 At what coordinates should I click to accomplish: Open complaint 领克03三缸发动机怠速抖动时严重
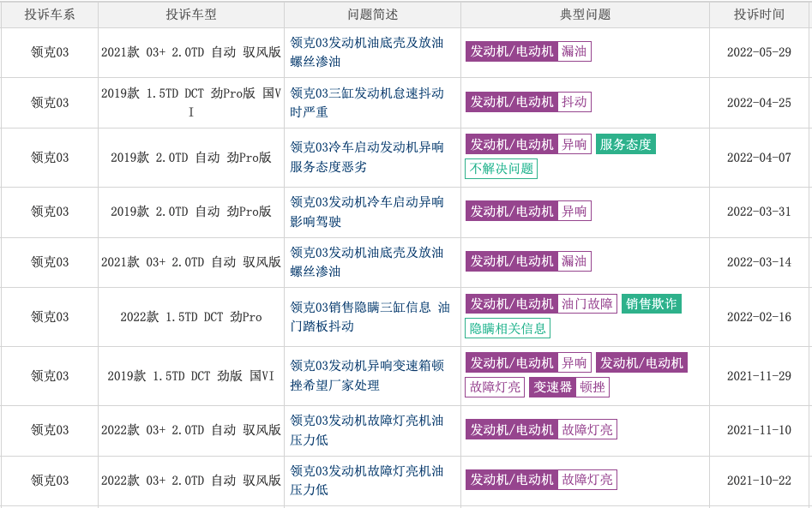[x=367, y=103]
